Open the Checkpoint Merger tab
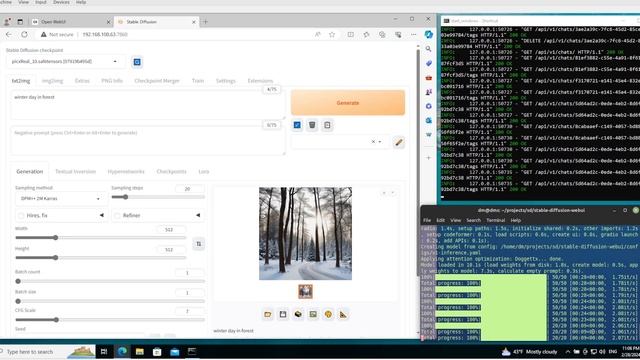This screenshot has height=360, width=640. click(157, 81)
